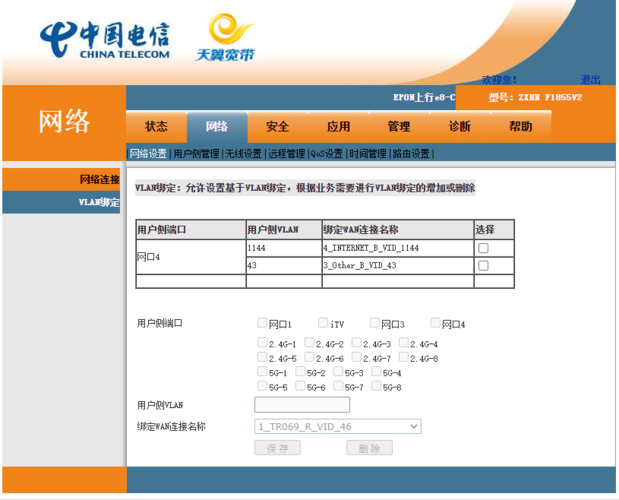Viewport: 619px width, 500px height.
Task: Click the 天翼宽带 logo
Action: point(225,37)
